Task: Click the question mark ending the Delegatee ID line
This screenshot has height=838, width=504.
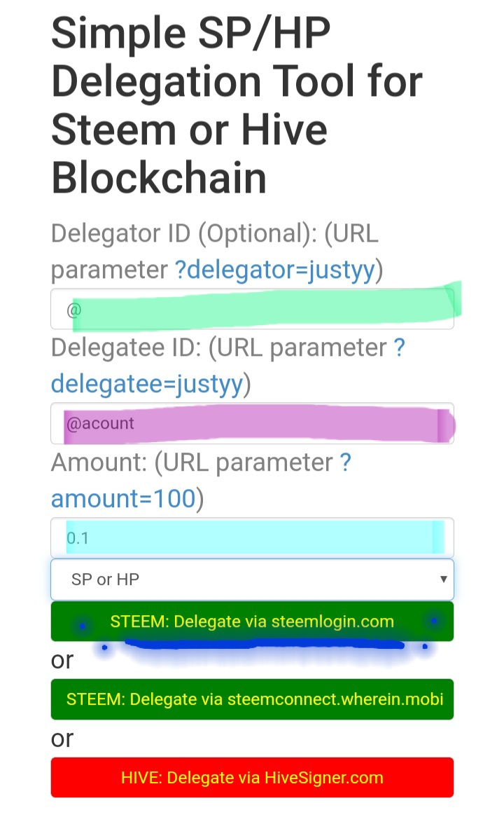Action: tap(400, 348)
